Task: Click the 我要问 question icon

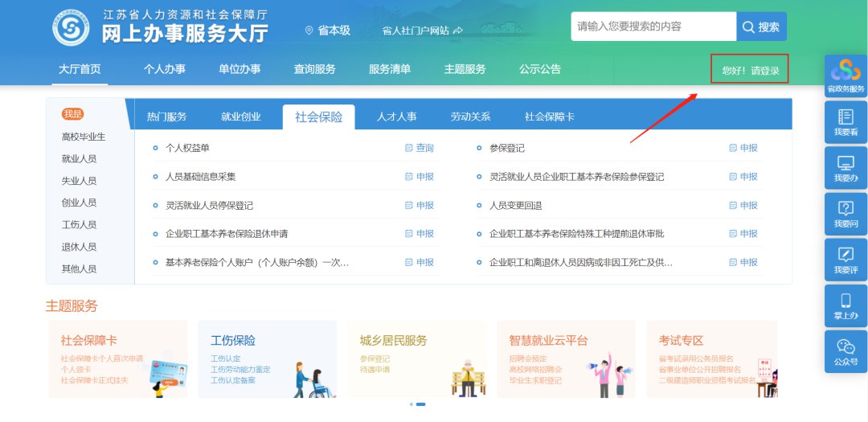Action: click(845, 208)
